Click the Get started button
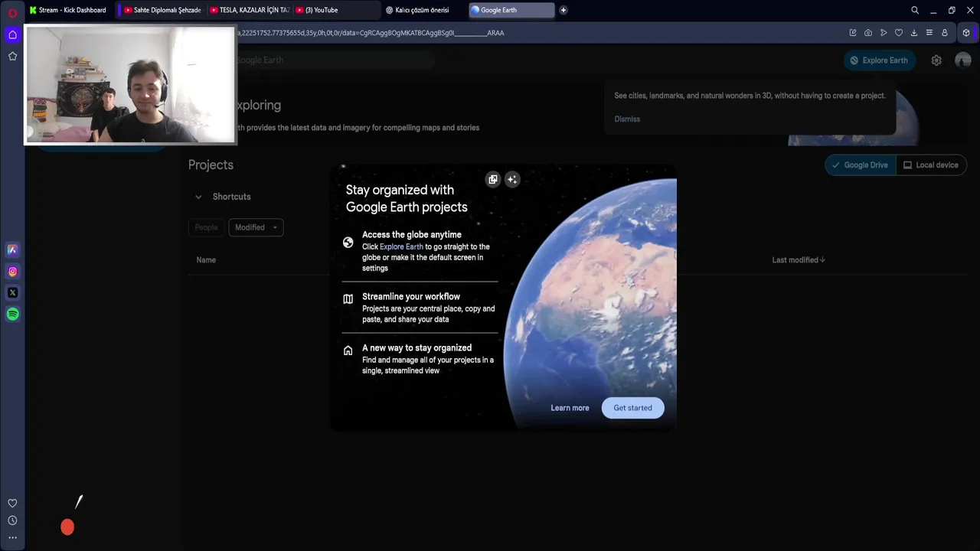 (632, 408)
